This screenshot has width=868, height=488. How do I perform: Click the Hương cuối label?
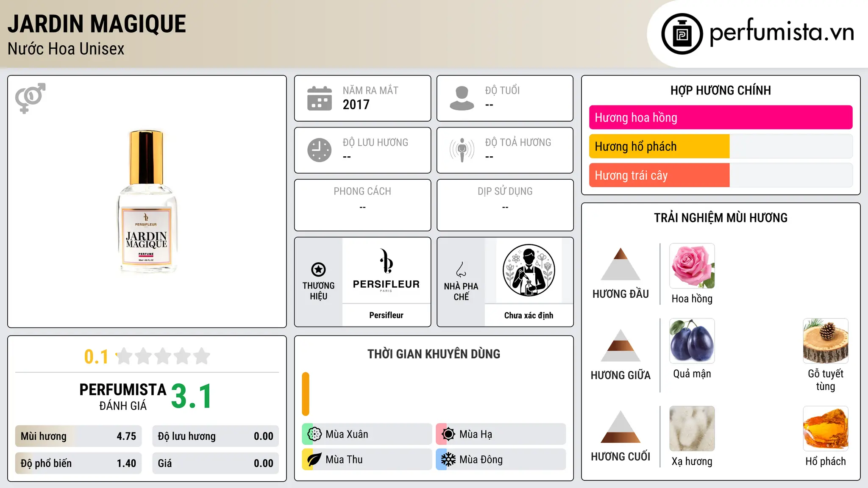[620, 457]
